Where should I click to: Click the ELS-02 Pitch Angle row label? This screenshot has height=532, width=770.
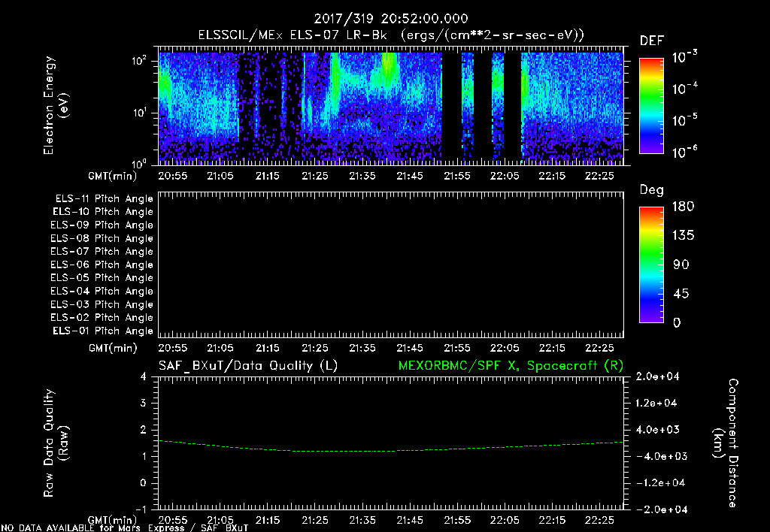click(x=102, y=318)
